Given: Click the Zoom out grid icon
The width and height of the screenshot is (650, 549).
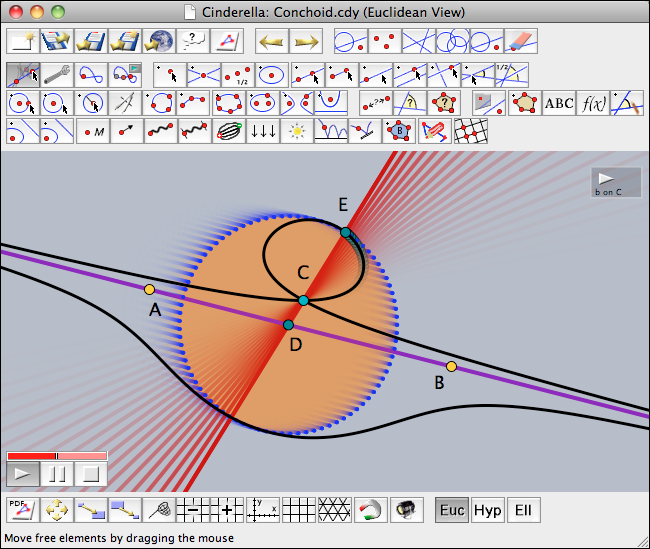Looking at the screenshot, I should coord(193,510).
